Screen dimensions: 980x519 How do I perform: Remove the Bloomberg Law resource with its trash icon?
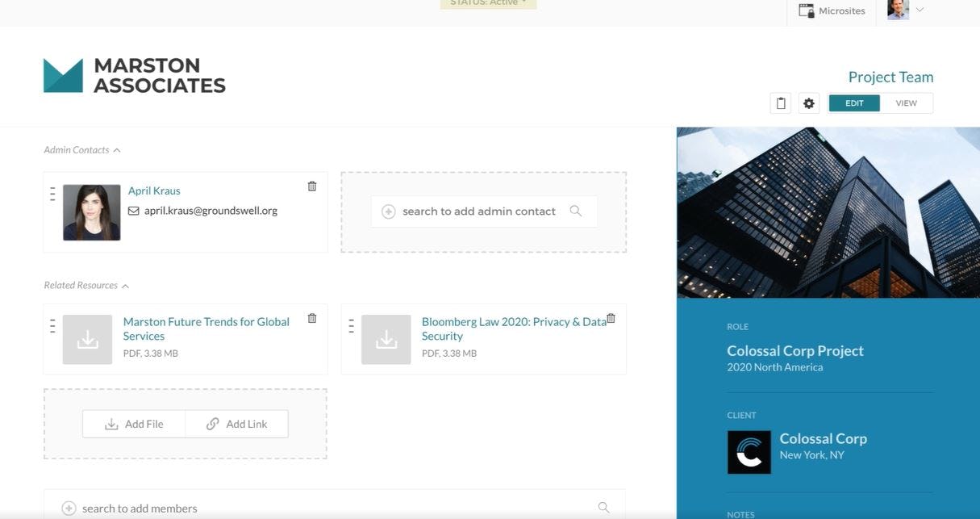click(x=611, y=317)
